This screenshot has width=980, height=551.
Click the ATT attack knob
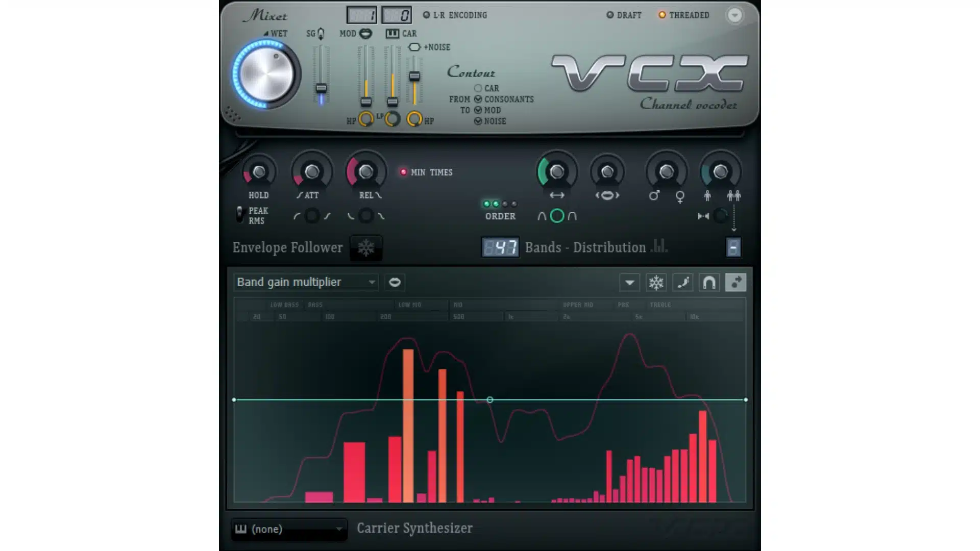pos(312,172)
